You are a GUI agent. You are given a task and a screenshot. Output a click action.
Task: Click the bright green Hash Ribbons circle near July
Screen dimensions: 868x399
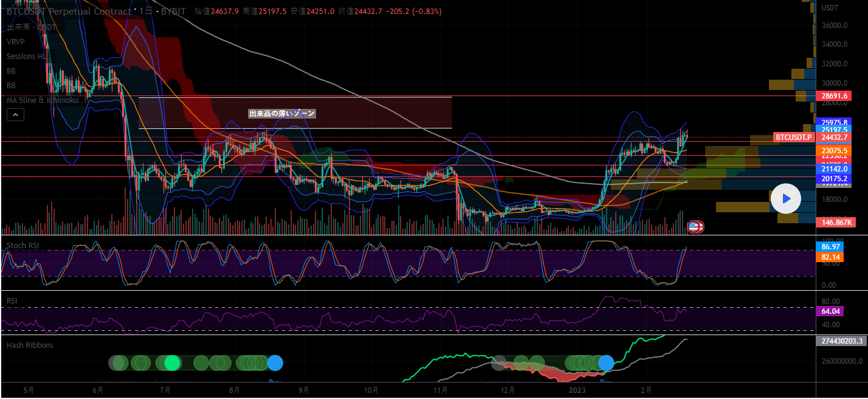[173, 363]
